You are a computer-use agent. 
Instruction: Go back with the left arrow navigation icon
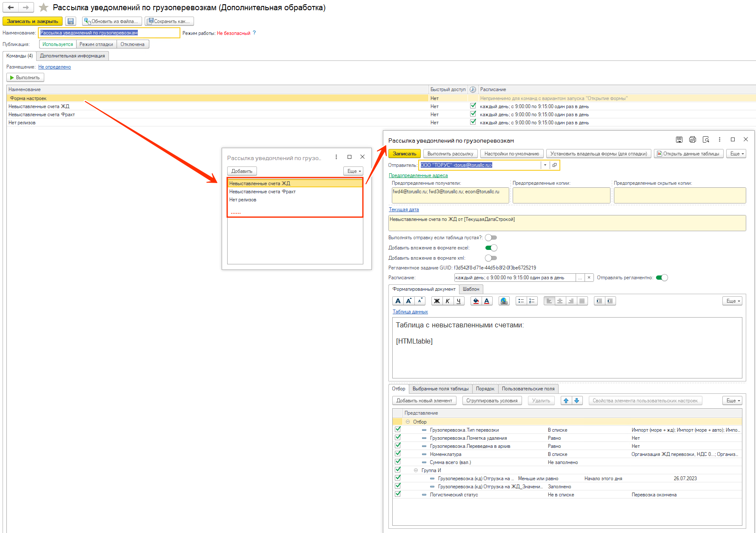(11, 7)
